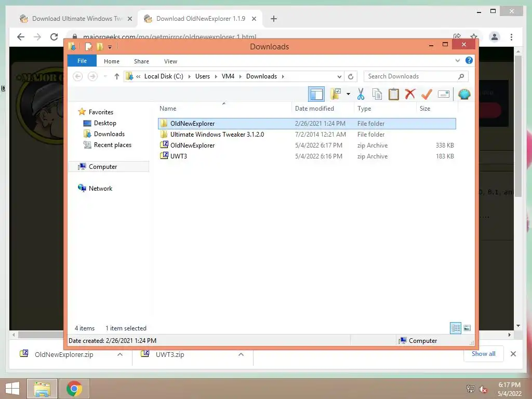532x399 pixels.
Task: Open File Explorer from taskbar
Action: pos(42,389)
